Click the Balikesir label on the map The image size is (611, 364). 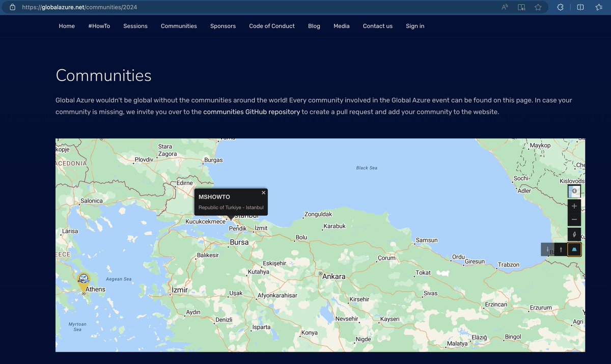tap(208, 255)
